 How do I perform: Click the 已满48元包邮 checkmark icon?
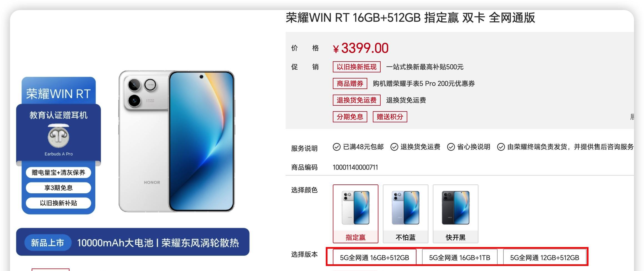(x=336, y=147)
